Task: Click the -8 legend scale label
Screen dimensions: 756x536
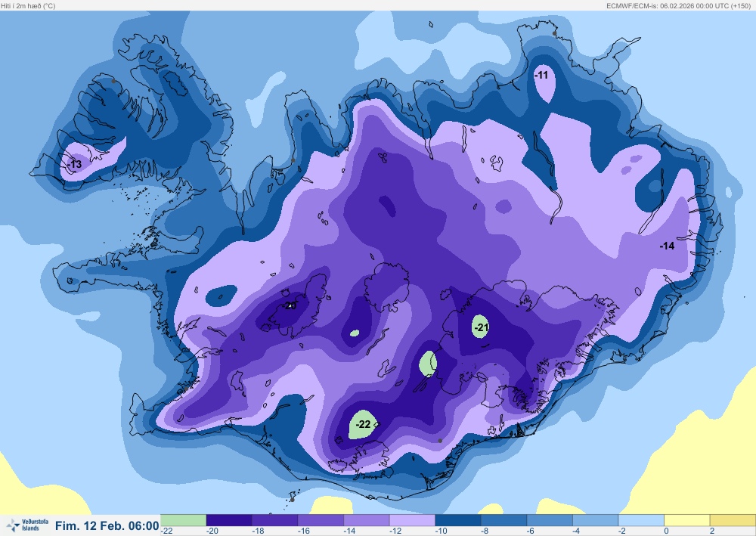Action: [x=485, y=531]
